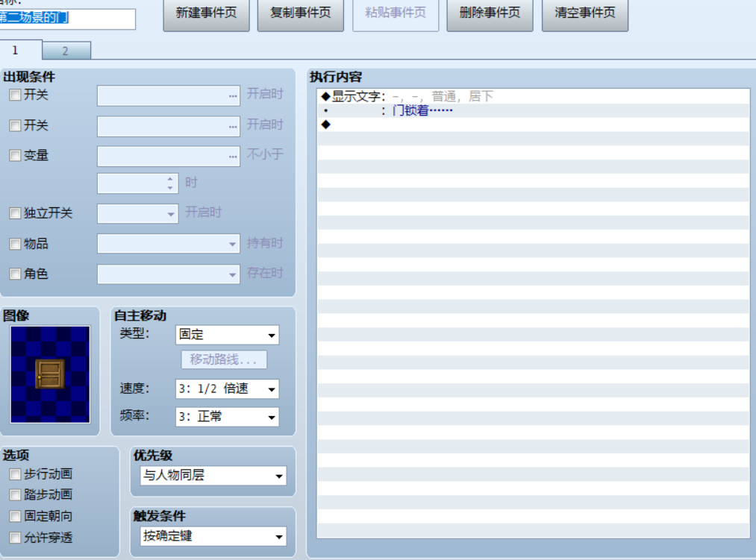Click the door event image thumbnail
The height and width of the screenshot is (560, 756).
pyautogui.click(x=50, y=374)
